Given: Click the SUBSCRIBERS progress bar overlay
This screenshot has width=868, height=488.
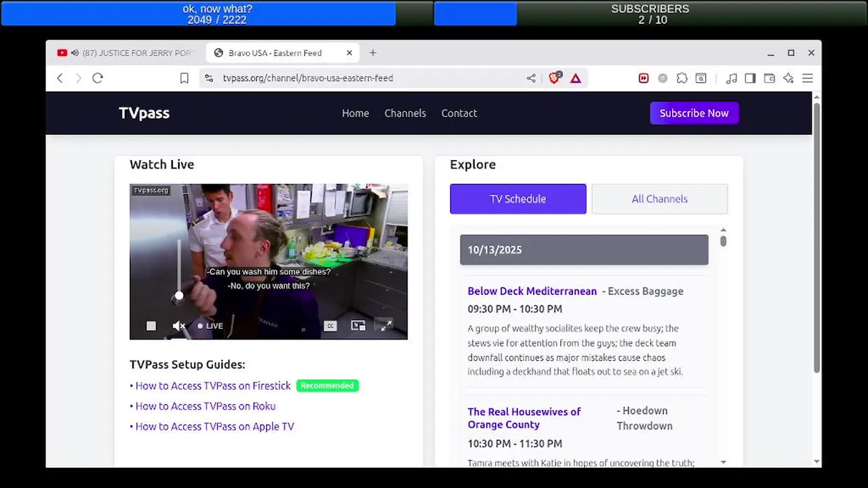Looking at the screenshot, I should pyautogui.click(x=650, y=14).
